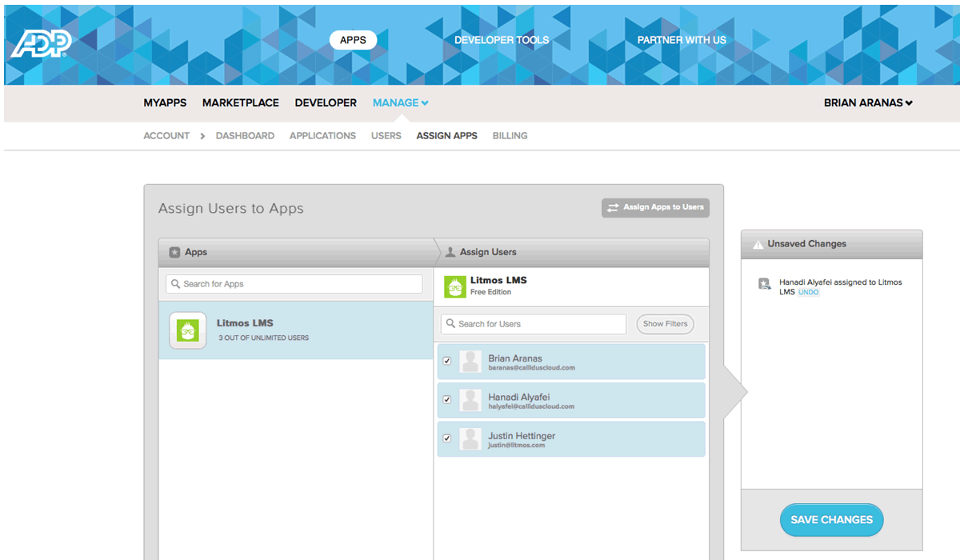This screenshot has width=960, height=560.
Task: Uncheck the Justin Hettinger checkbox
Action: [447, 438]
